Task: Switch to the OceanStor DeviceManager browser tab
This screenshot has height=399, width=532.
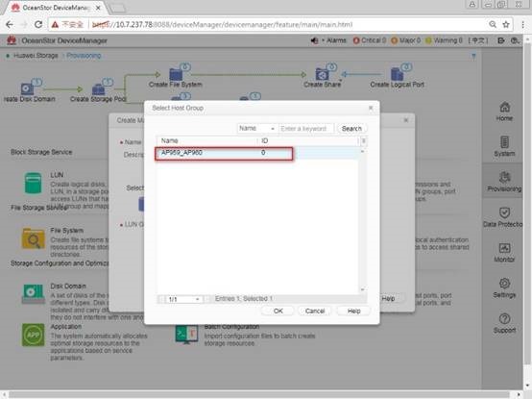Action: pyautogui.click(x=56, y=8)
